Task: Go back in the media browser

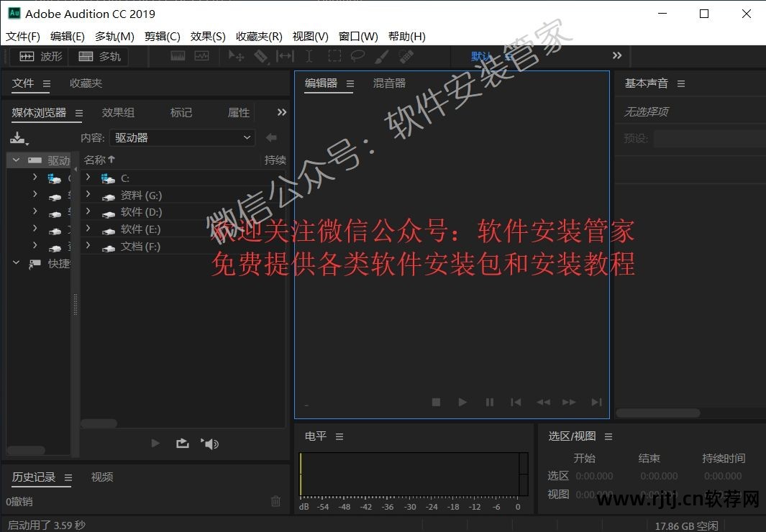Action: tap(271, 137)
